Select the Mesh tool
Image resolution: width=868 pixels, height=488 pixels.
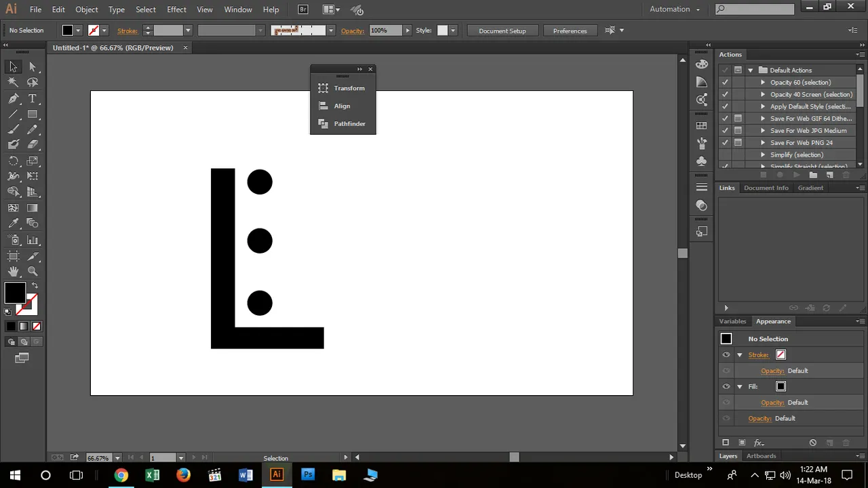click(13, 208)
